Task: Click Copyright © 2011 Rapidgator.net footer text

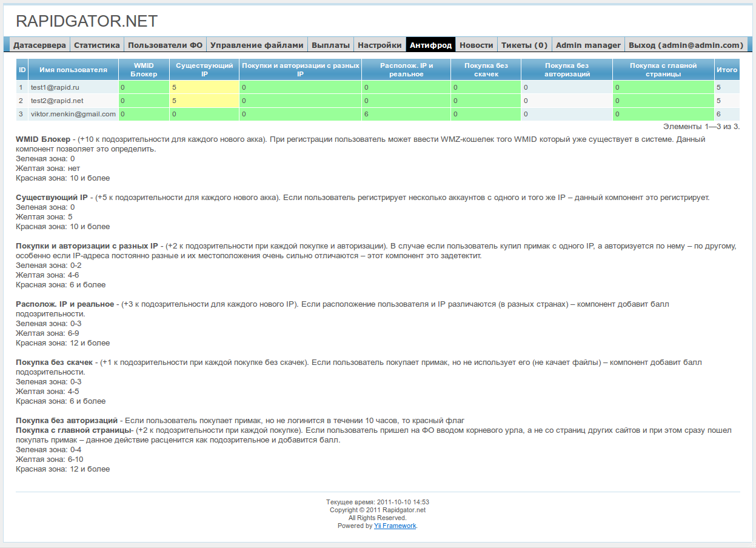Action: coord(378,510)
